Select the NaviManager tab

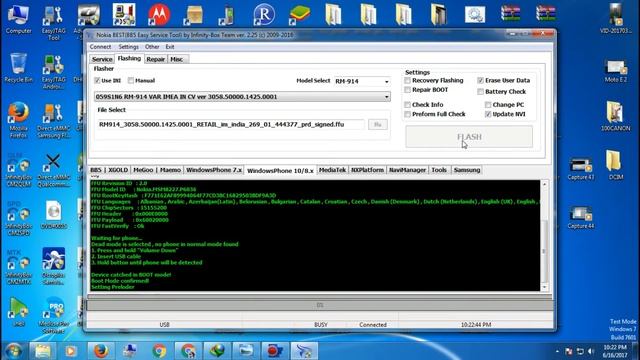coord(407,170)
